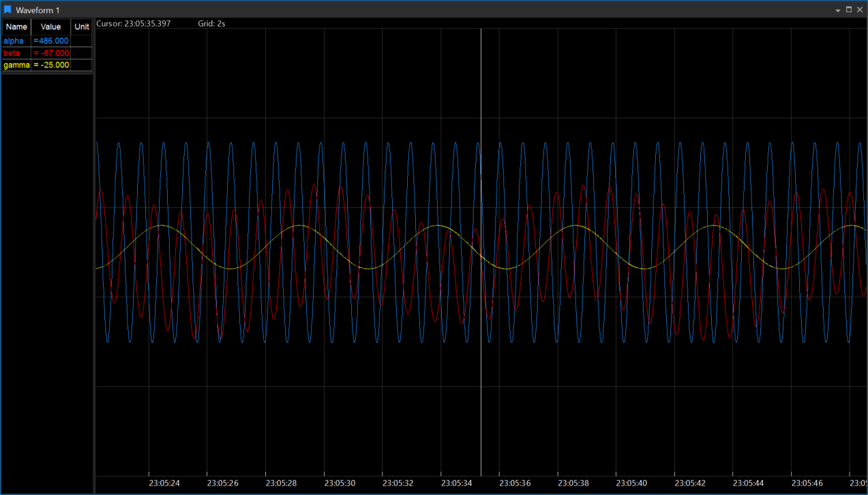Click the 23:05:24 time axis label
The width and height of the screenshot is (868, 495).
click(x=164, y=483)
